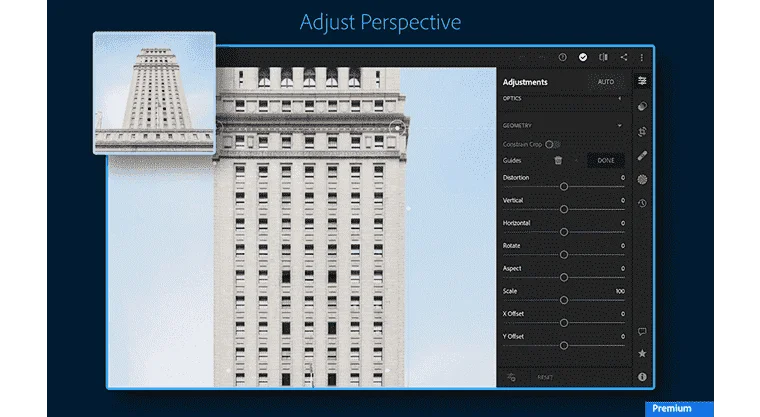Image resolution: width=760 pixels, height=417 pixels.
Task: Click the circular guide handle on the building
Action: click(x=397, y=128)
